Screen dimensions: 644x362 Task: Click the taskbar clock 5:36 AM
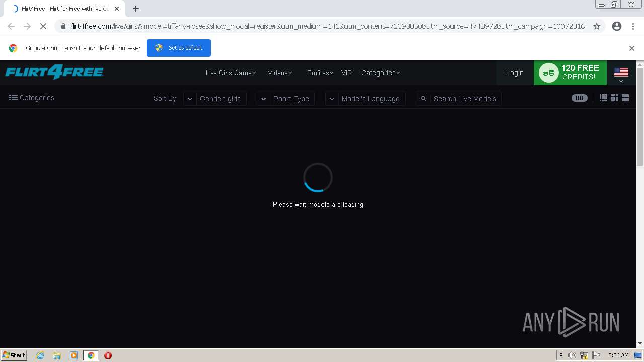click(618, 355)
